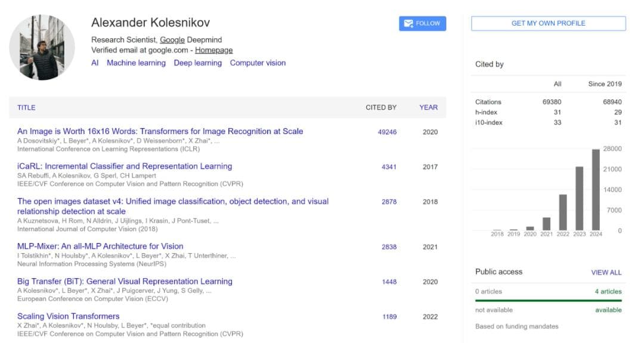Click the Get My Own Profile button
Viewport: 644px width, 343px height.
548,23
